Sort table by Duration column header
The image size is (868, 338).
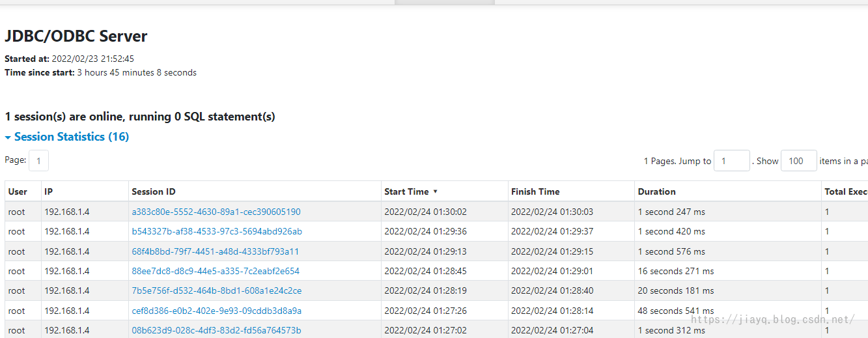(x=656, y=191)
